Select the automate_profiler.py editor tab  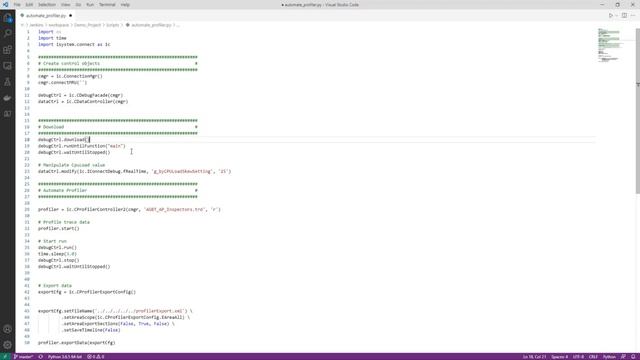click(46, 16)
